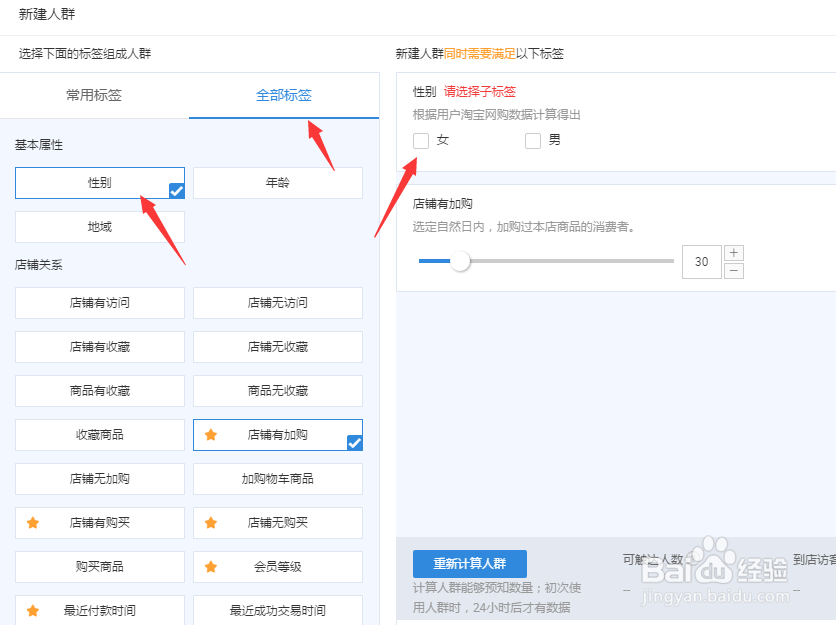Decrease the value using the minus stepper

(x=735, y=271)
